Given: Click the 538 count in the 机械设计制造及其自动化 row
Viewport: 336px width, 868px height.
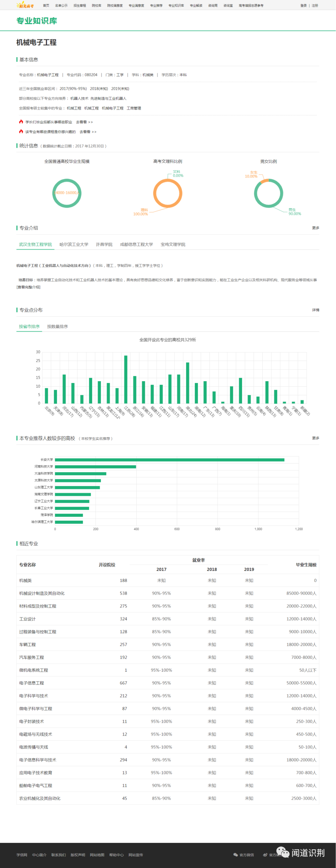Looking at the screenshot, I should coord(124,593).
